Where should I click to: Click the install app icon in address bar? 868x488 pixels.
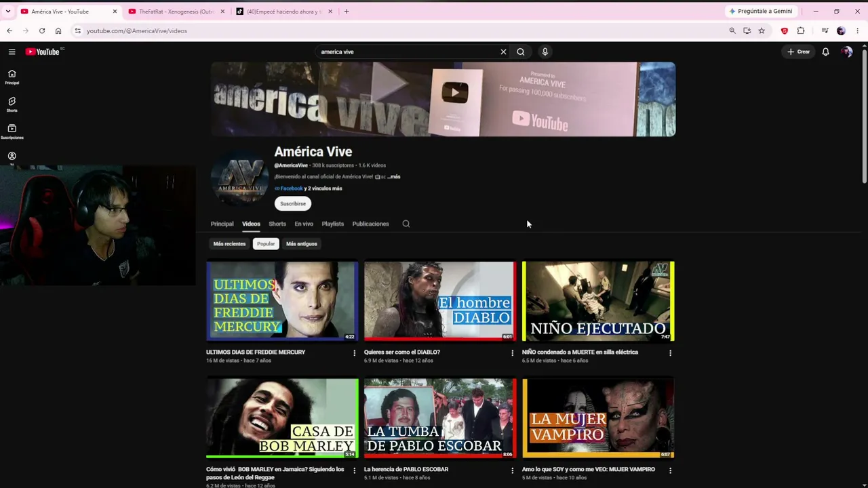pos(747,30)
